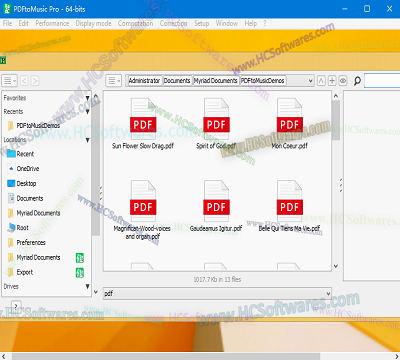Open the File menu

coord(7,24)
